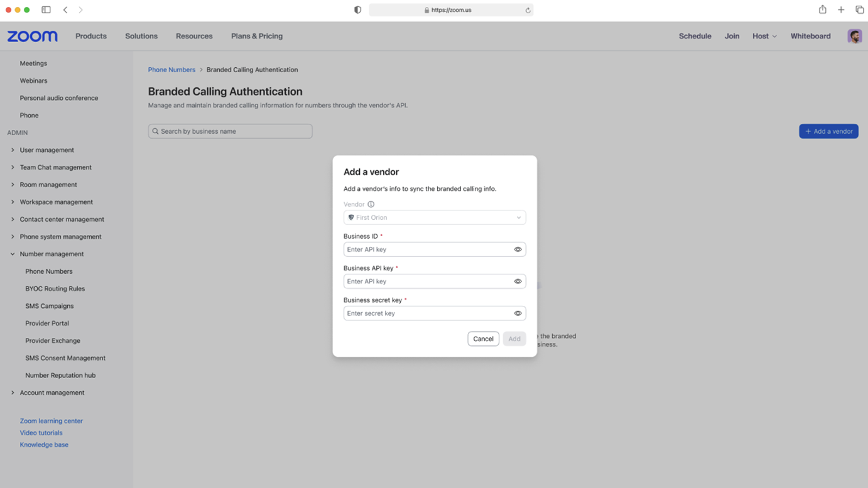This screenshot has width=868, height=488.
Task: Show Business API key with eye icon
Action: (518, 281)
